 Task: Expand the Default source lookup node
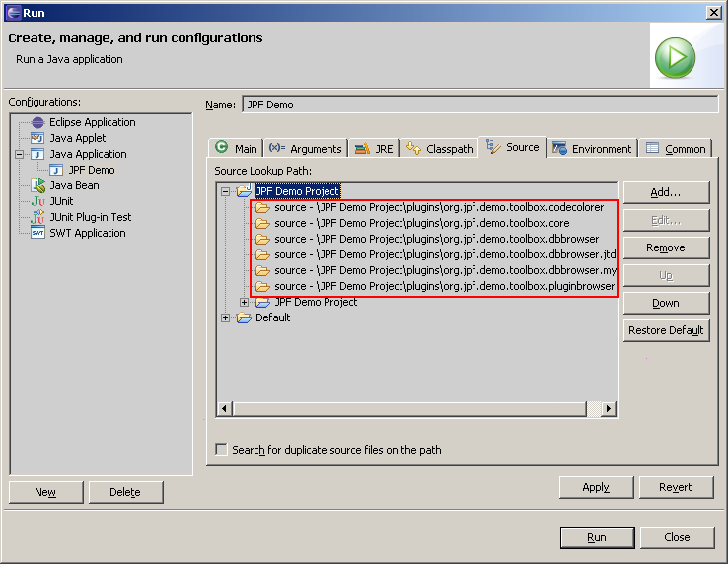click(x=225, y=317)
